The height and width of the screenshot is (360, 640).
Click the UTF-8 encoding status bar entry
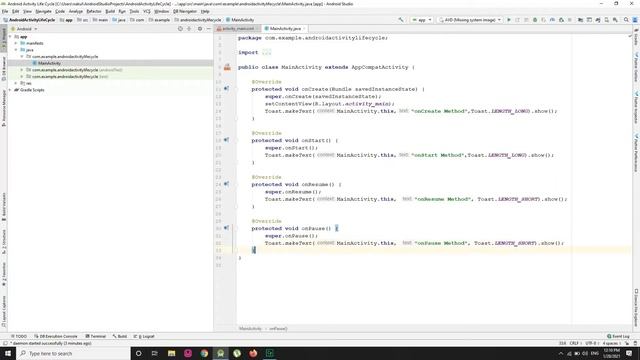point(591,343)
